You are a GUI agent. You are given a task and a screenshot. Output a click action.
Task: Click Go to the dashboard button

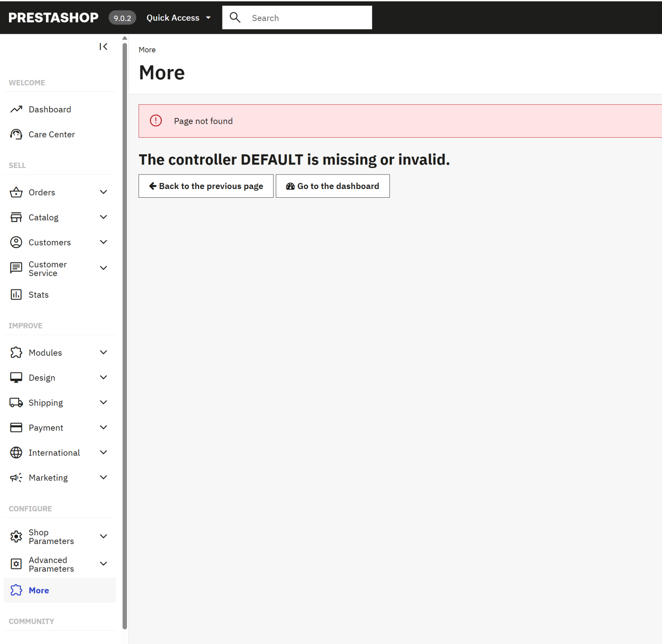332,186
